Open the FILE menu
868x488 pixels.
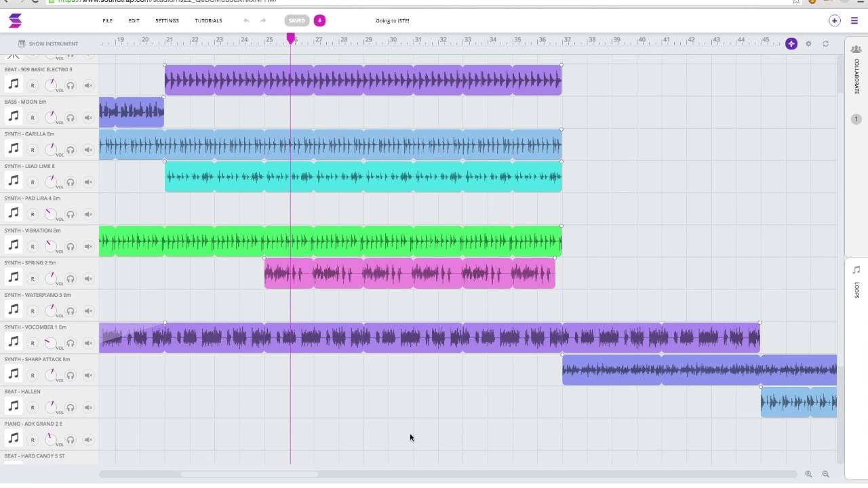click(107, 21)
